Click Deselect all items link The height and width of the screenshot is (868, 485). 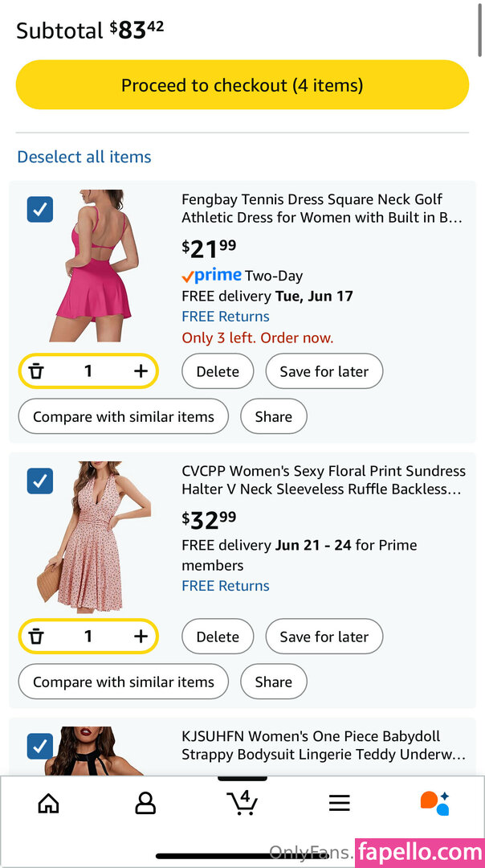coord(84,157)
